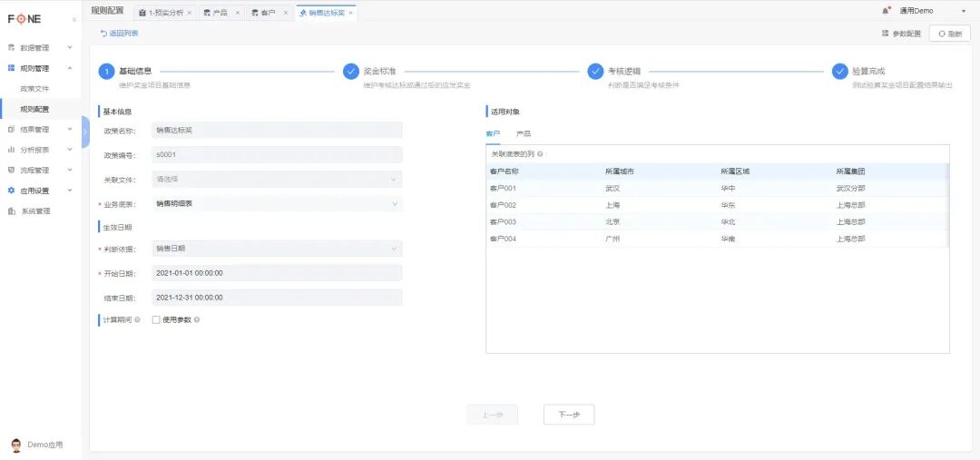Go to step 1 基础信息 circle

pos(106,72)
